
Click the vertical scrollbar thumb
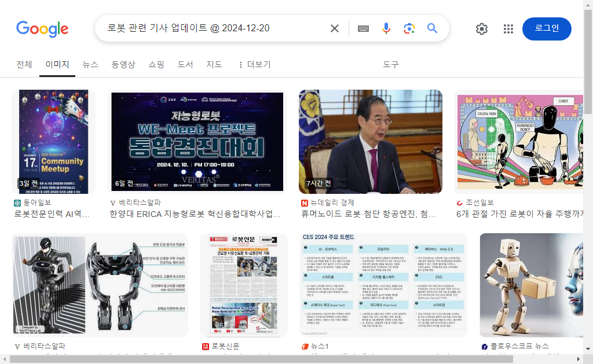point(588,61)
